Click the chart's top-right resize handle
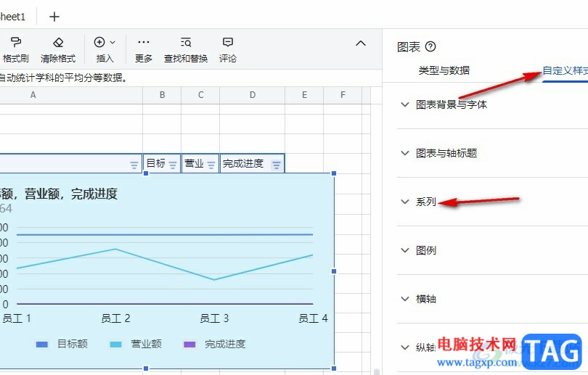The width and height of the screenshot is (588, 375). click(x=334, y=173)
